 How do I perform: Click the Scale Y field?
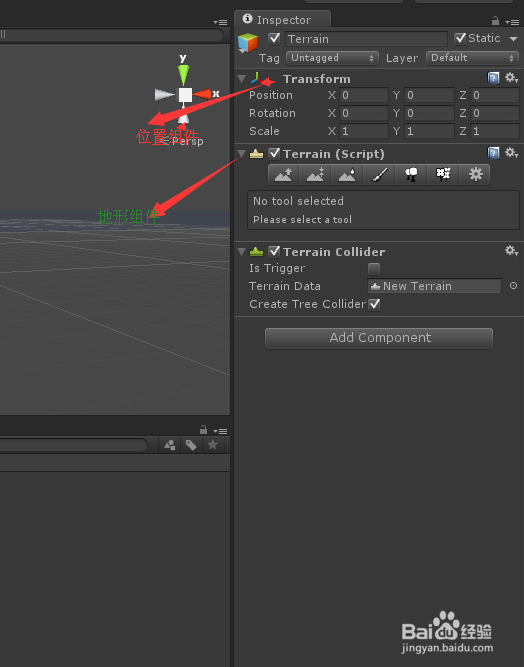coord(429,131)
